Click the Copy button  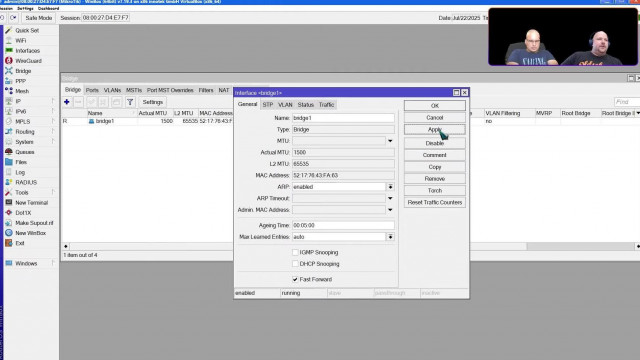435,167
